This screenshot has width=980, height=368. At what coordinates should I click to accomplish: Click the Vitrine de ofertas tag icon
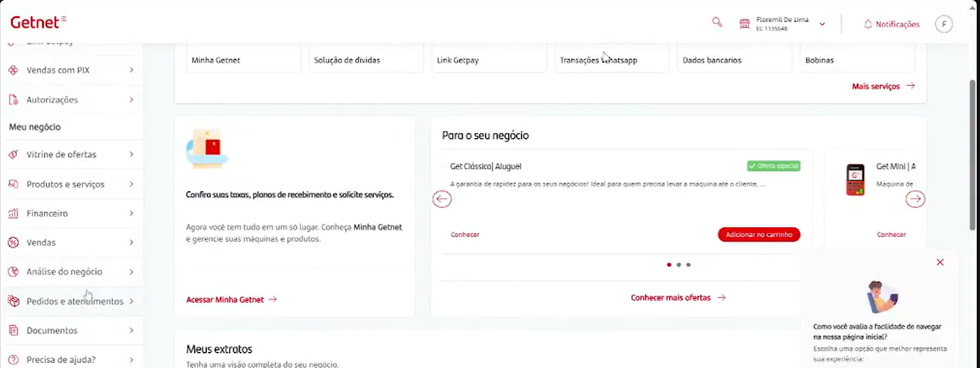pos(13,154)
